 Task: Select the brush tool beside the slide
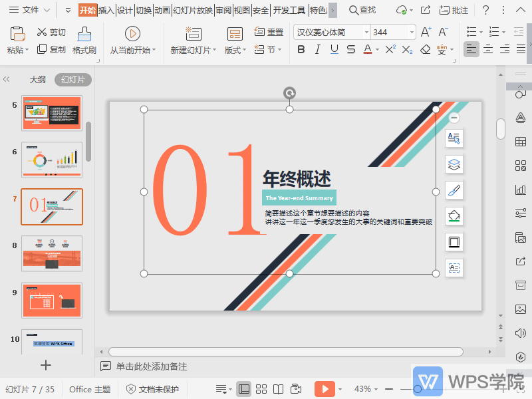tap(454, 190)
